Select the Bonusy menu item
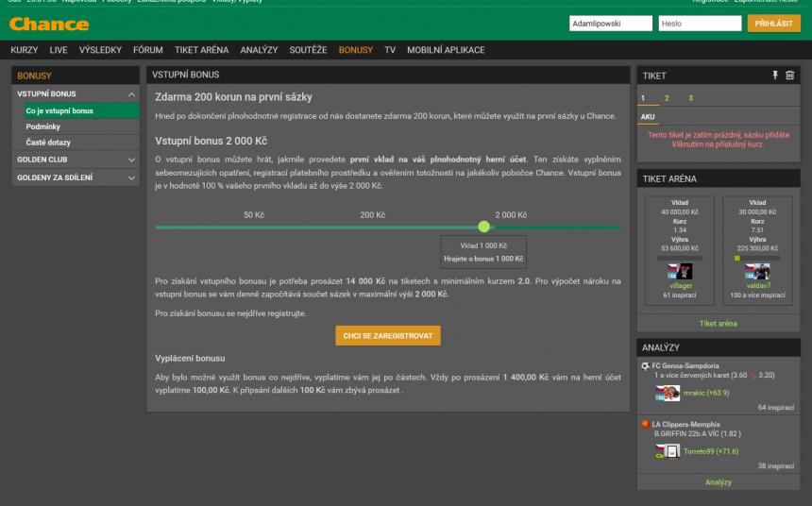 [x=356, y=50]
